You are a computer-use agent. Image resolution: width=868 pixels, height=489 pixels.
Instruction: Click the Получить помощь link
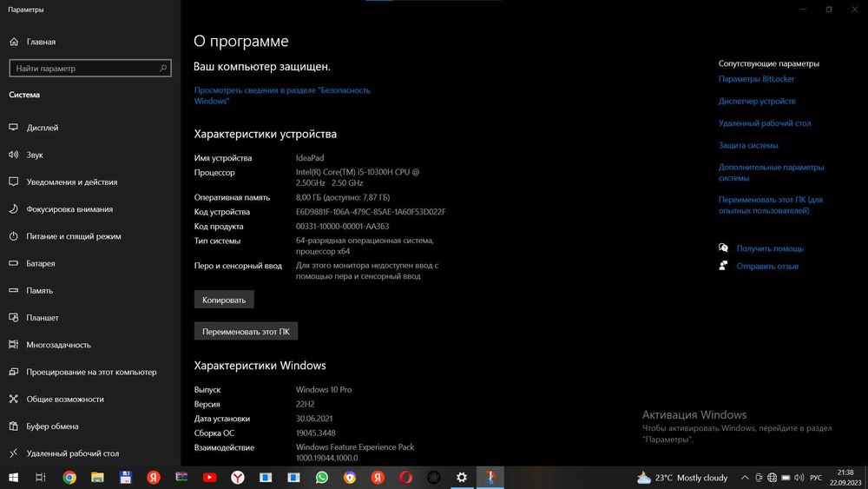(x=769, y=248)
